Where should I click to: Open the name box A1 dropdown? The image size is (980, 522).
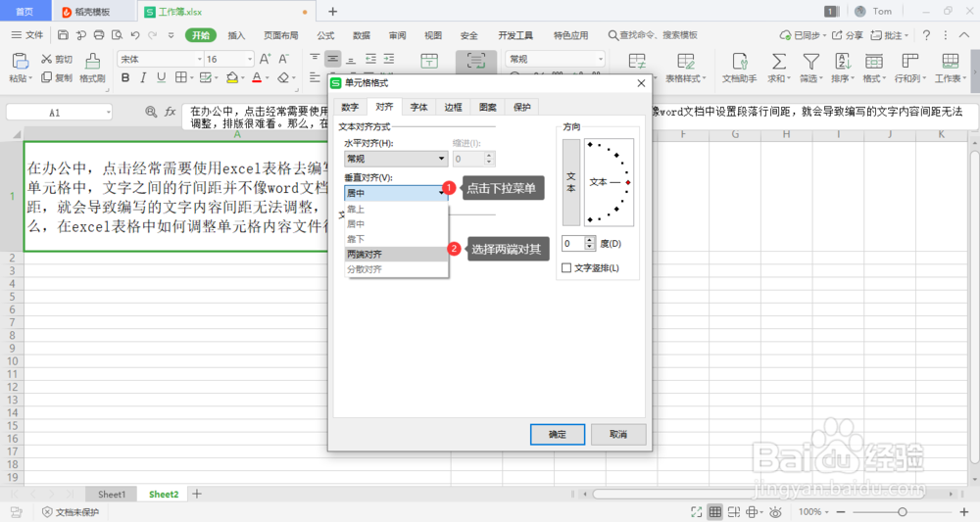coord(108,113)
